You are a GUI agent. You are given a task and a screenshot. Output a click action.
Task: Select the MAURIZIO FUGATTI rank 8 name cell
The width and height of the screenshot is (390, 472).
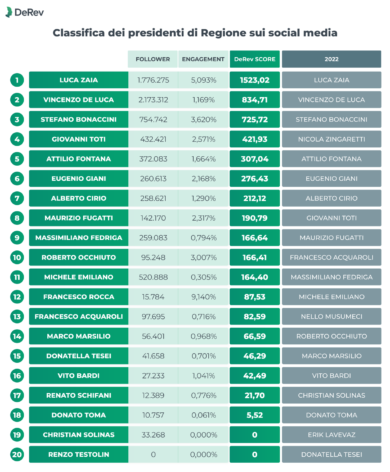[x=79, y=218]
